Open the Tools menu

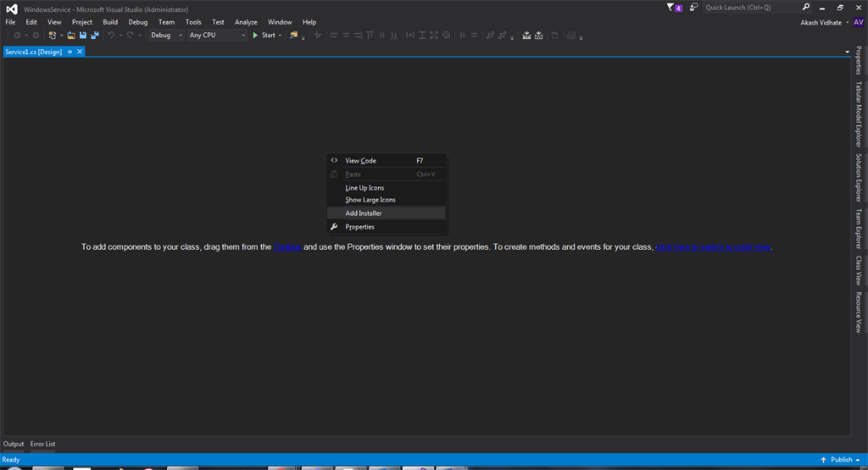(193, 22)
